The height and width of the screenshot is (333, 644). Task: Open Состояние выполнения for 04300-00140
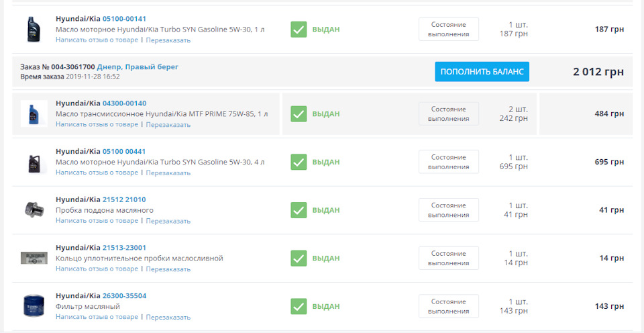click(449, 113)
